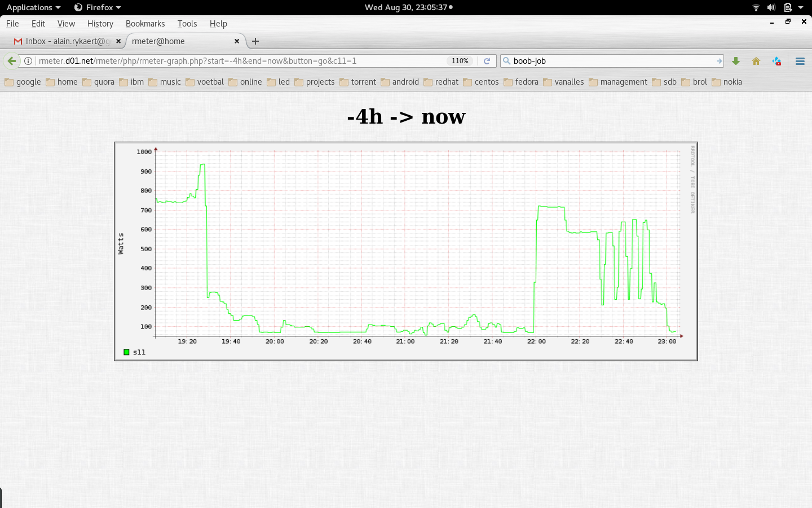Open the nokia bookmark folder
This screenshot has width=812, height=508.
click(x=727, y=82)
